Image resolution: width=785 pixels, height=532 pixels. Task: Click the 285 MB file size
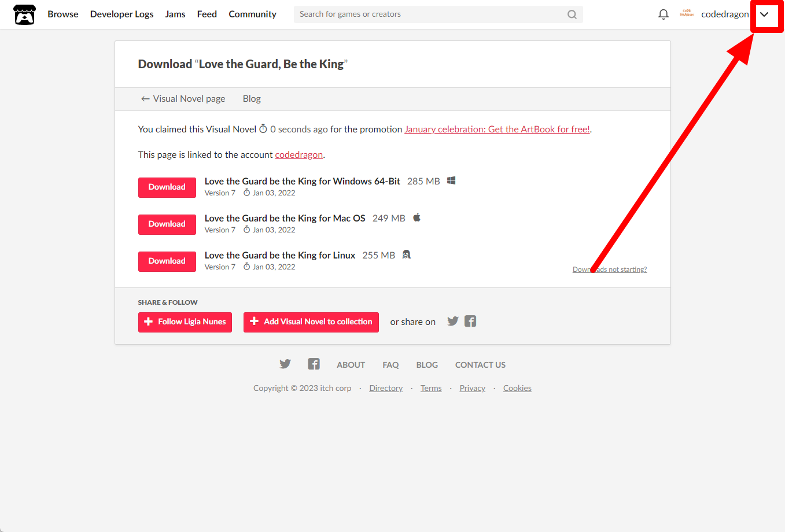click(423, 181)
